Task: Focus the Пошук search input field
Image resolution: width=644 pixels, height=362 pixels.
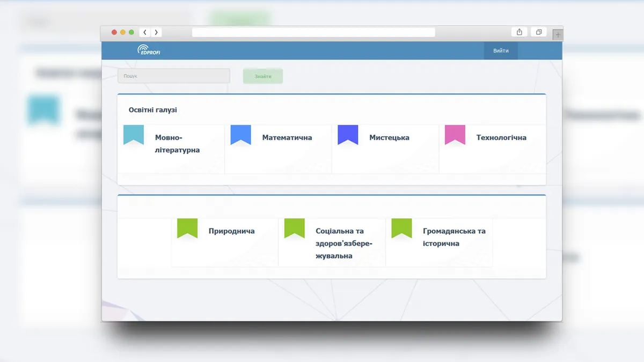Action: tap(174, 76)
